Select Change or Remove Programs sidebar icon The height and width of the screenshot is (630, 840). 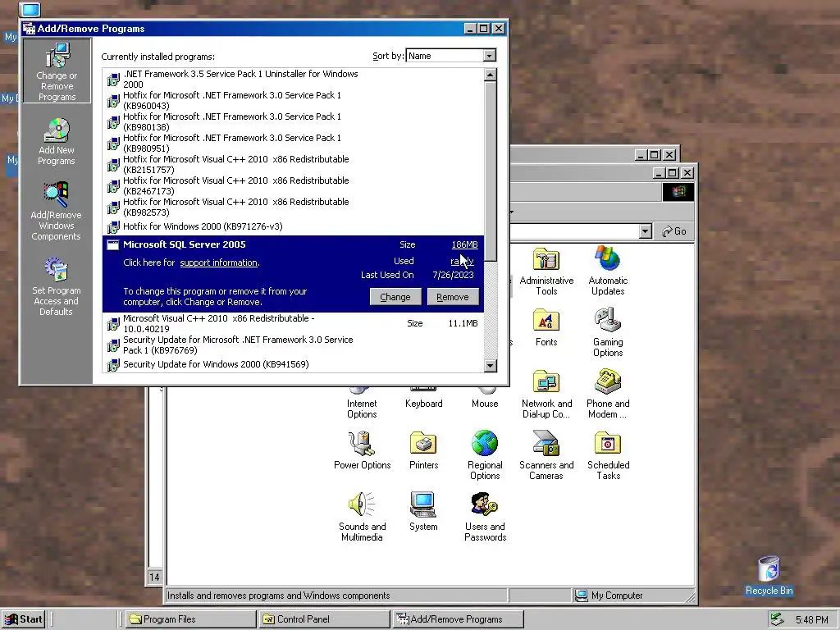tap(57, 71)
